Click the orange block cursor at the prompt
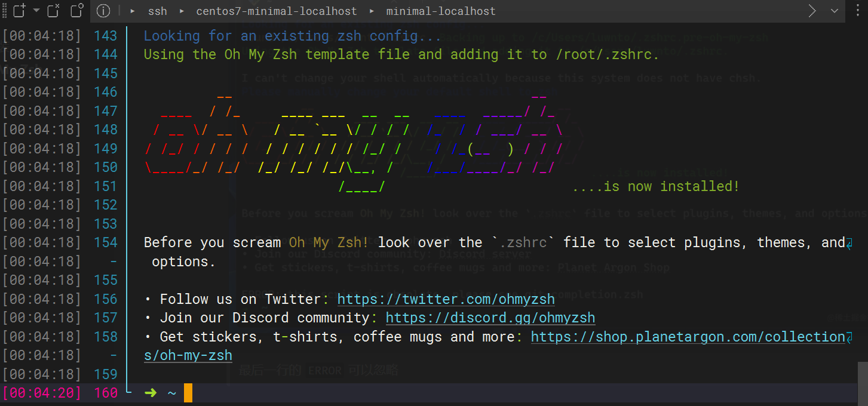868x406 pixels. point(187,392)
